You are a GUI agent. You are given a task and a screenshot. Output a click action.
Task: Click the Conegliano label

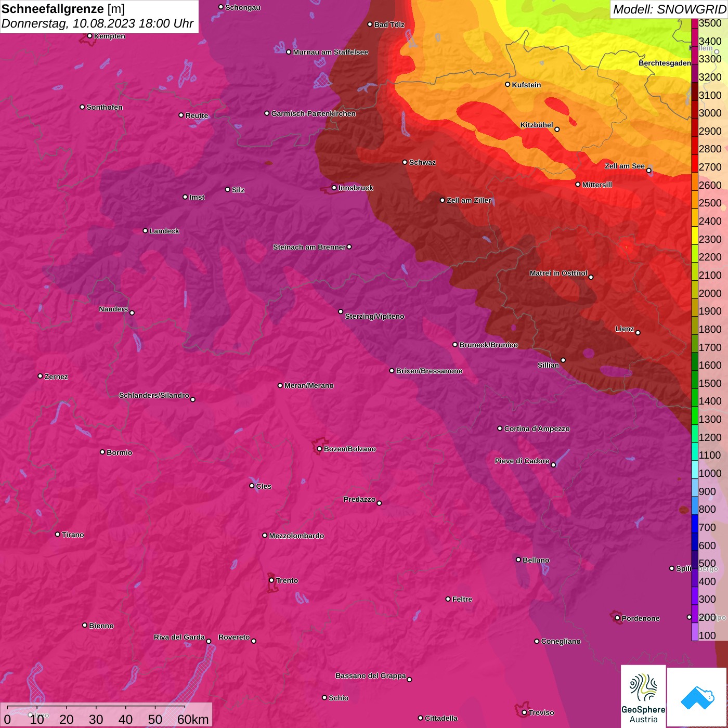pyautogui.click(x=561, y=641)
